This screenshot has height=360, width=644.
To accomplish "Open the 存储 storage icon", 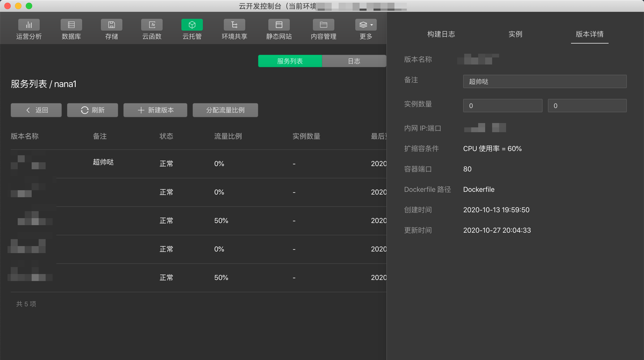I will click(x=111, y=25).
